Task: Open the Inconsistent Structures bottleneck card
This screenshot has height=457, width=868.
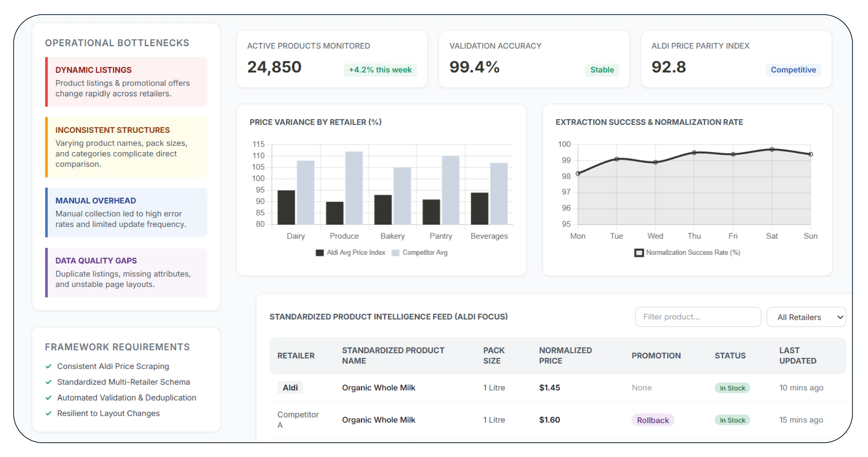Action: pos(126,147)
